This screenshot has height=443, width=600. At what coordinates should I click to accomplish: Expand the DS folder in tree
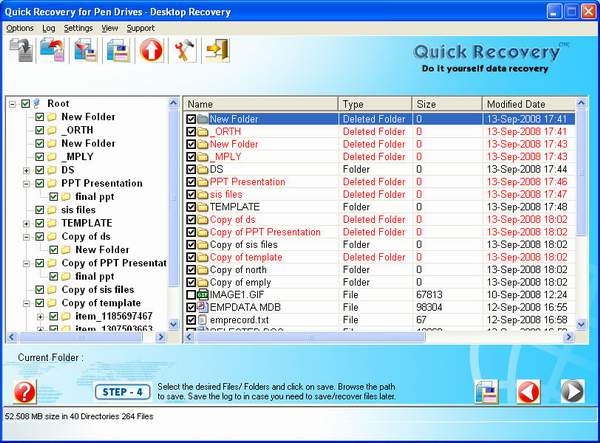tap(26, 170)
